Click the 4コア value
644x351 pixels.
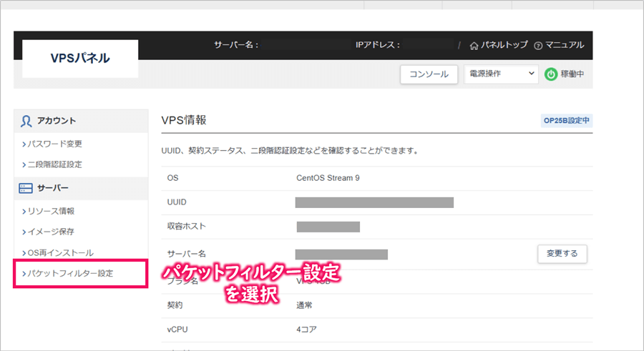click(x=306, y=330)
